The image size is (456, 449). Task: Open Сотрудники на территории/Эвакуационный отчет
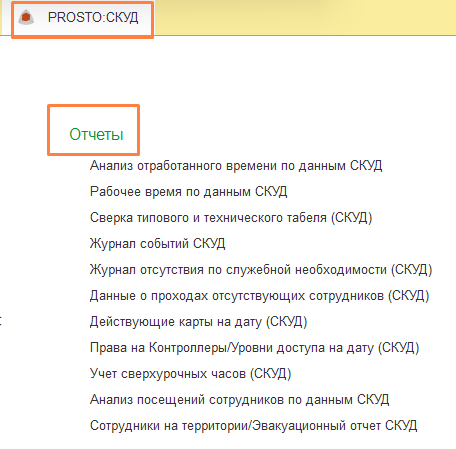(254, 426)
